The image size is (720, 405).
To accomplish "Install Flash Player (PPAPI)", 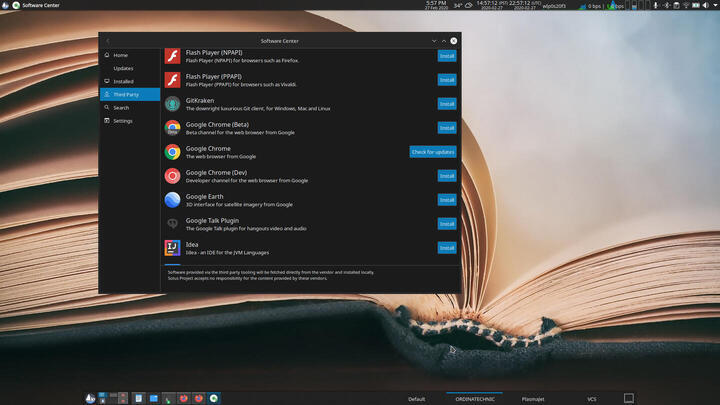I will (x=447, y=80).
